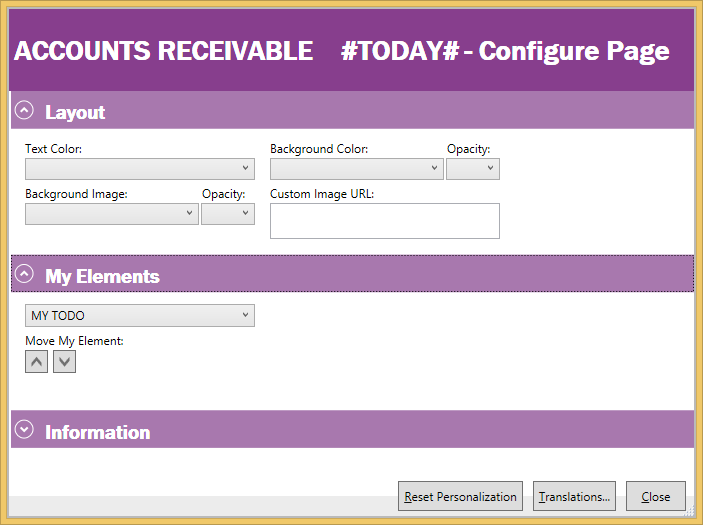The width and height of the screenshot is (703, 525).
Task: Collapse the Layout section chevron icon
Action: pyautogui.click(x=25, y=111)
